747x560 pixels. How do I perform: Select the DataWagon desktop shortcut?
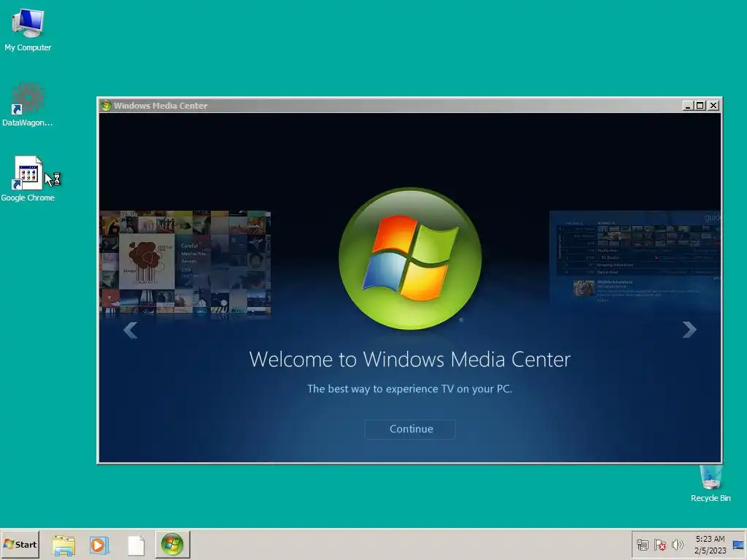pyautogui.click(x=28, y=105)
